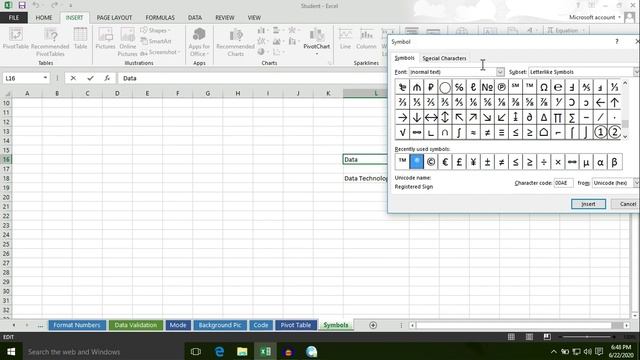This screenshot has width=640, height=360.
Task: Expand the Screenshot dropdown in the ribbon
Action: 160,52
